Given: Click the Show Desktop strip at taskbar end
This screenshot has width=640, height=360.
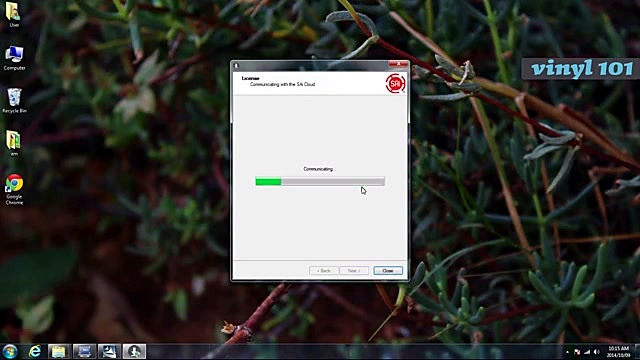Looking at the screenshot, I should (637, 351).
